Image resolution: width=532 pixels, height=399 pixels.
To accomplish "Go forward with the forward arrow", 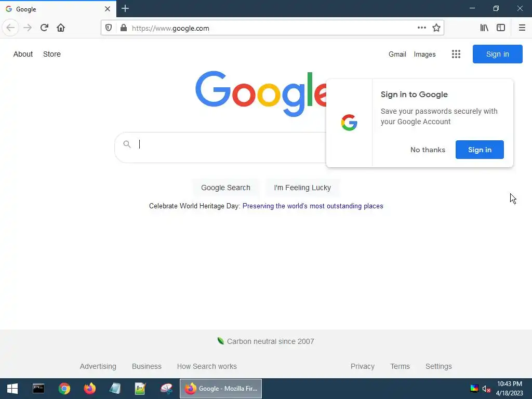I will tap(28, 28).
